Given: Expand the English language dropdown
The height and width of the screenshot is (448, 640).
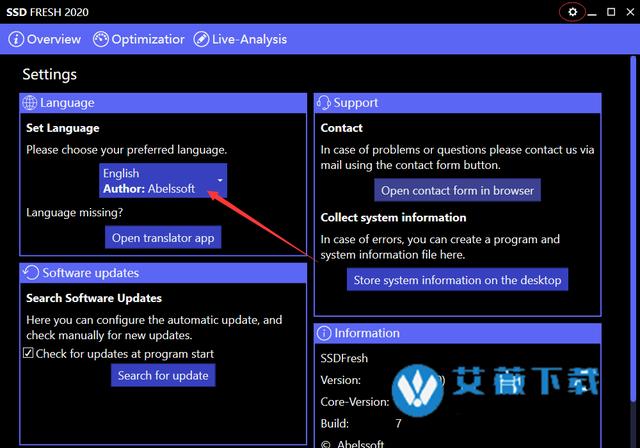Looking at the screenshot, I should point(163,181).
